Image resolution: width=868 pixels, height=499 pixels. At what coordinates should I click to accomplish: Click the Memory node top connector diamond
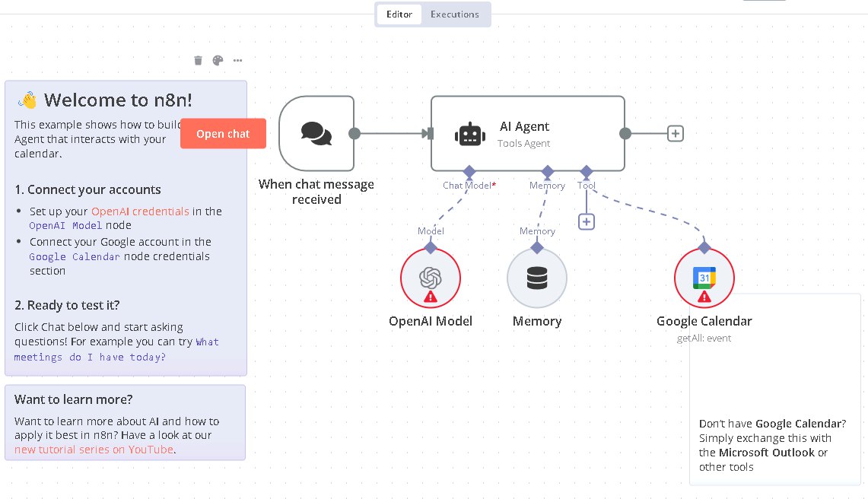537,247
